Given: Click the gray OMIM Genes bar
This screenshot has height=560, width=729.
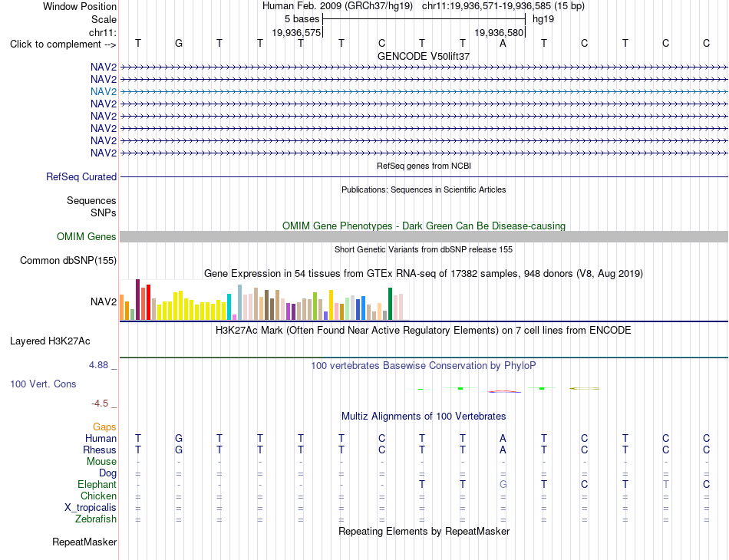Looking at the screenshot, I should tap(424, 236).
